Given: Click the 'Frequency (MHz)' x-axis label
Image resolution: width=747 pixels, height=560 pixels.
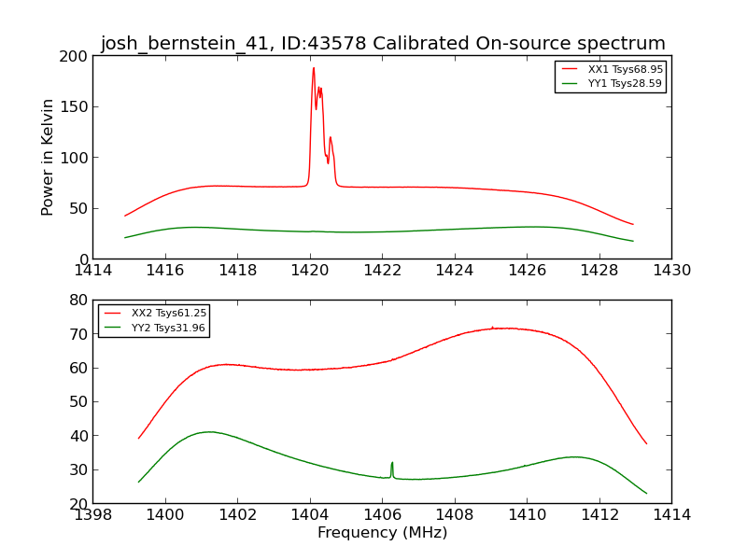Looking at the screenshot, I should click(x=382, y=533).
